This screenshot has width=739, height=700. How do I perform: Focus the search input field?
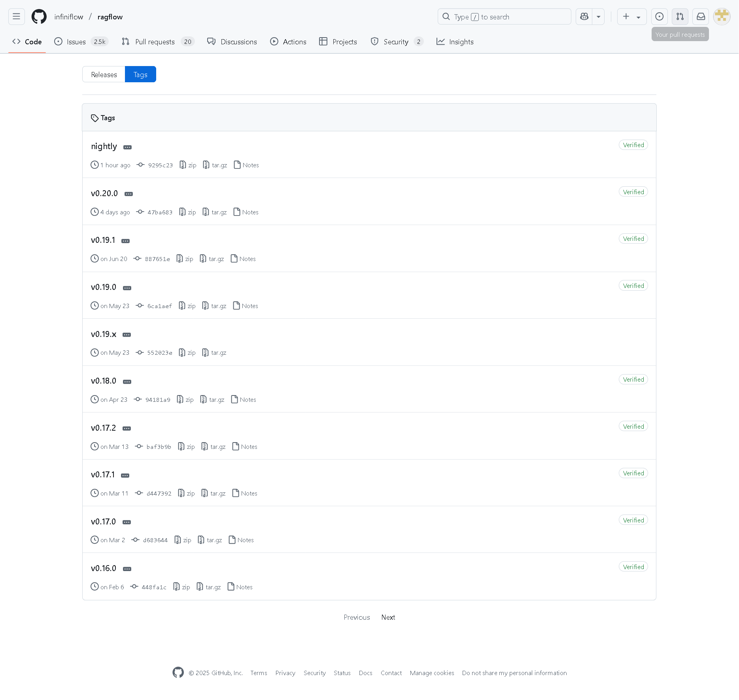click(x=504, y=17)
